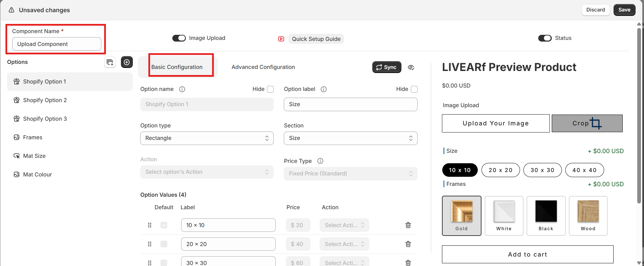Choose the 20 x 20 size pill
Screen dimensions: 644x266
[x=500, y=170]
